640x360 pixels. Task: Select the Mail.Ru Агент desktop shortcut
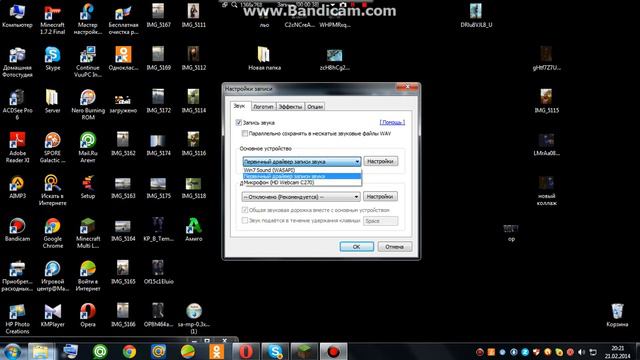(88, 148)
